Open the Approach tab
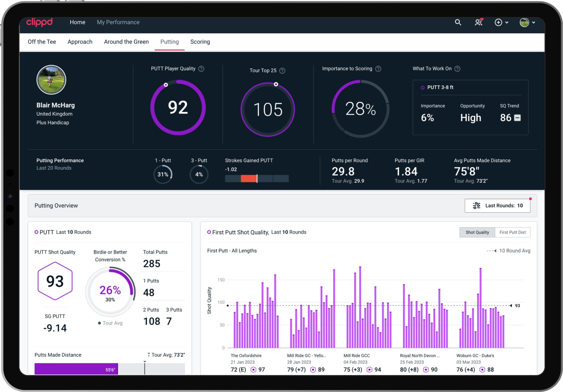Viewport: 563px width, 392px height. click(80, 42)
